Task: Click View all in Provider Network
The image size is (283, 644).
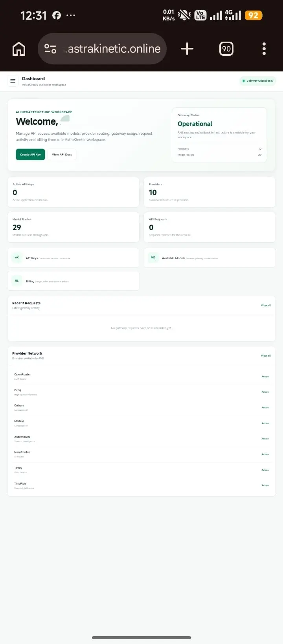Action: 266,355
